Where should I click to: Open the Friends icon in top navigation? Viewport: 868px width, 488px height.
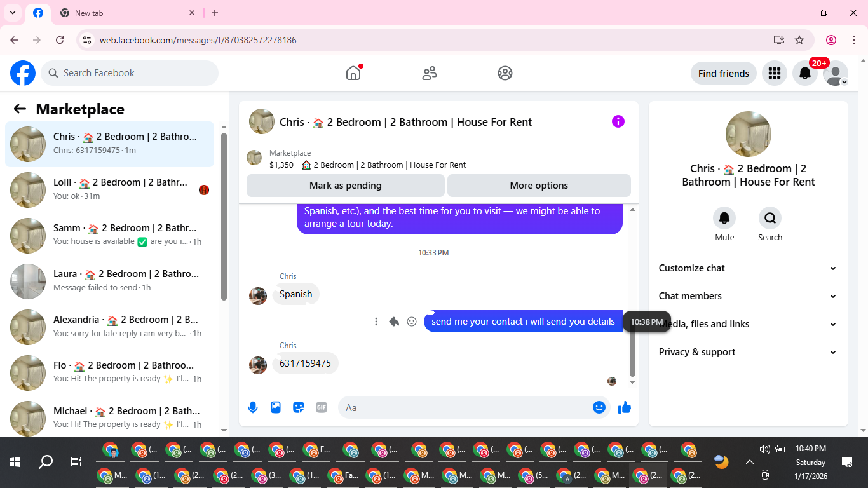pyautogui.click(x=430, y=73)
